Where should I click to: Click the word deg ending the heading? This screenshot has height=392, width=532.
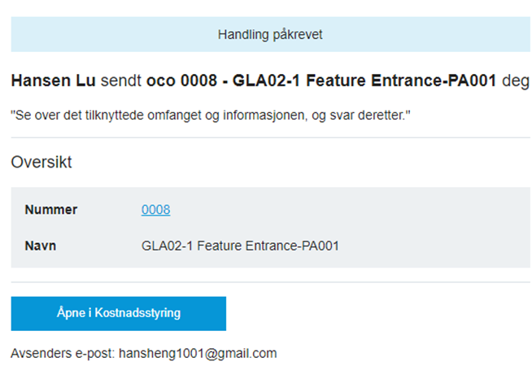(514, 81)
